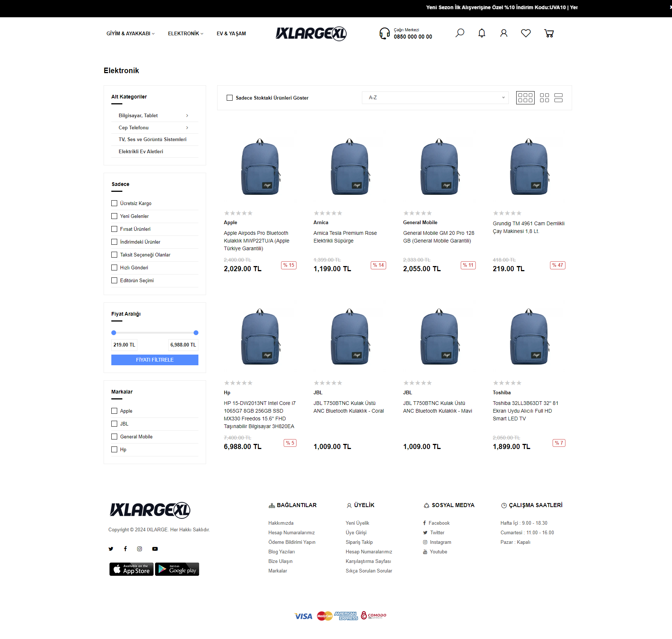The height and width of the screenshot is (639, 672).
Task: Switch to two-column grid view
Action: pyautogui.click(x=544, y=98)
